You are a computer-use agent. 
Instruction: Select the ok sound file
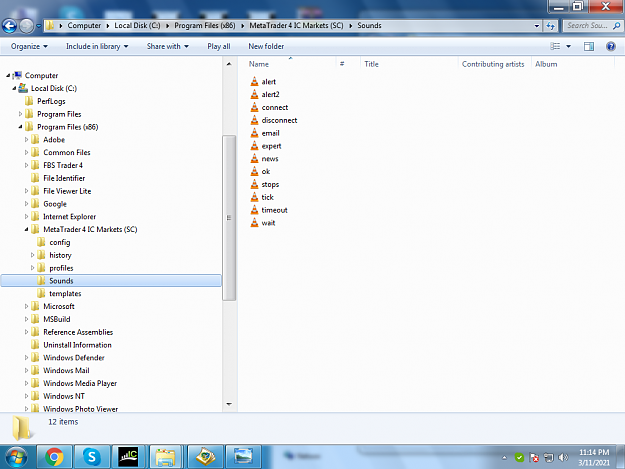tap(260, 171)
